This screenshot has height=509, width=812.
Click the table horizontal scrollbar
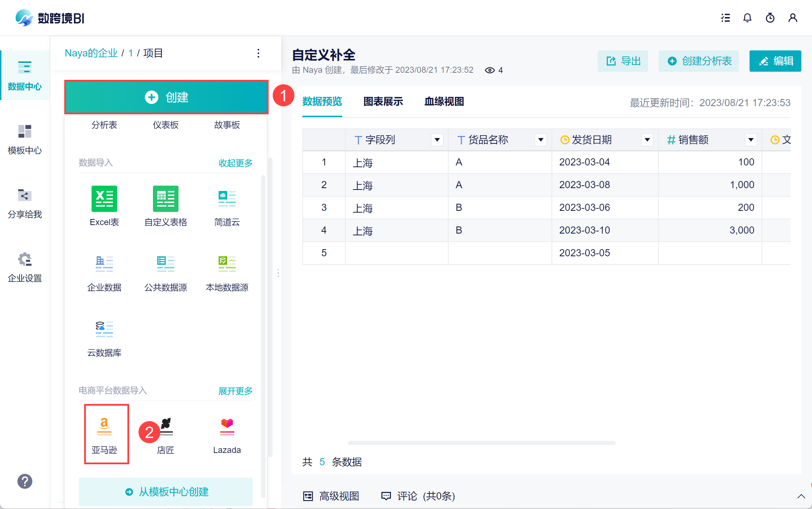click(481, 443)
